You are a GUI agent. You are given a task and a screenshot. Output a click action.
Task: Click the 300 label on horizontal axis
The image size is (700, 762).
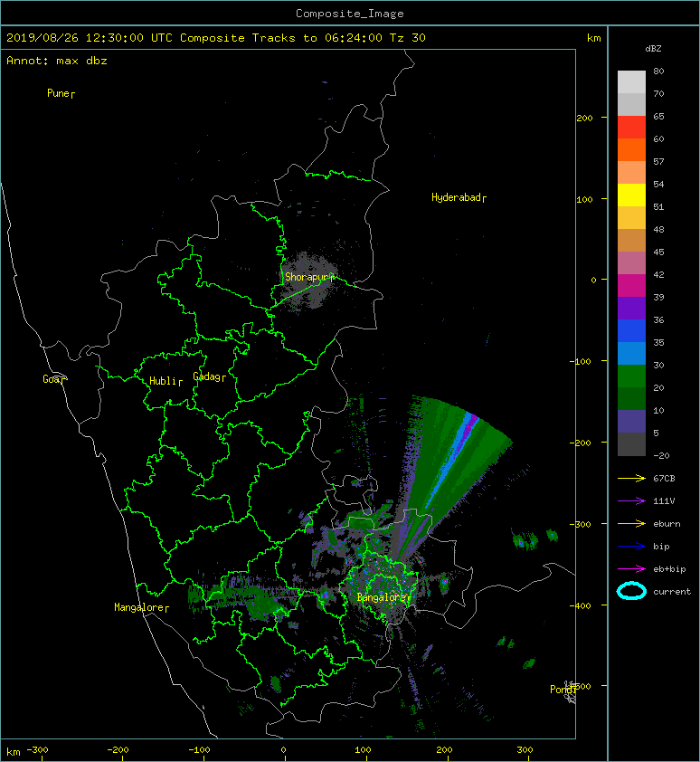tap(525, 750)
